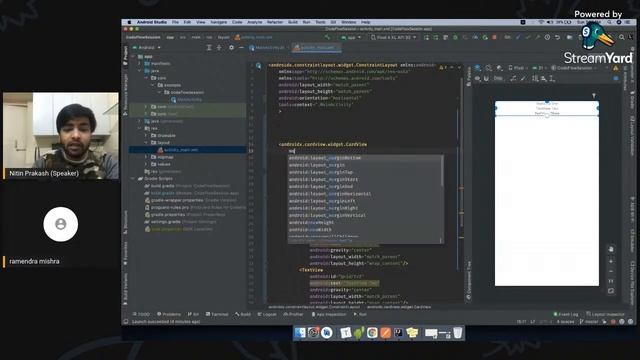The width and height of the screenshot is (640, 360).
Task: Hide the Project panel with minus icon
Action: [241, 48]
